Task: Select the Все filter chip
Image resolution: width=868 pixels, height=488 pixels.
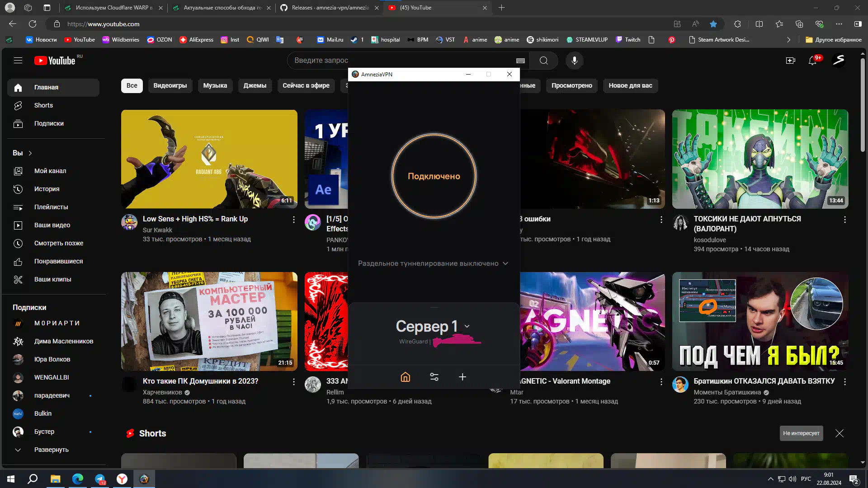Action: coord(132,85)
